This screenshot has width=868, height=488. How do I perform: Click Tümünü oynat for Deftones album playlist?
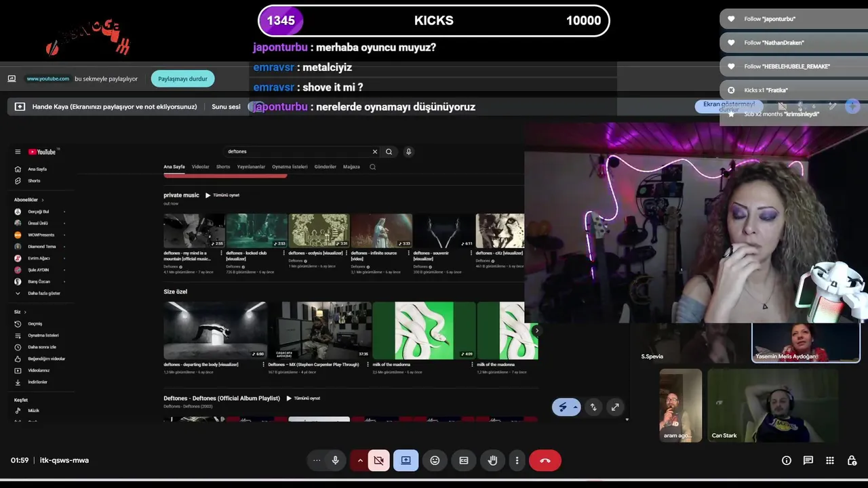303,399
